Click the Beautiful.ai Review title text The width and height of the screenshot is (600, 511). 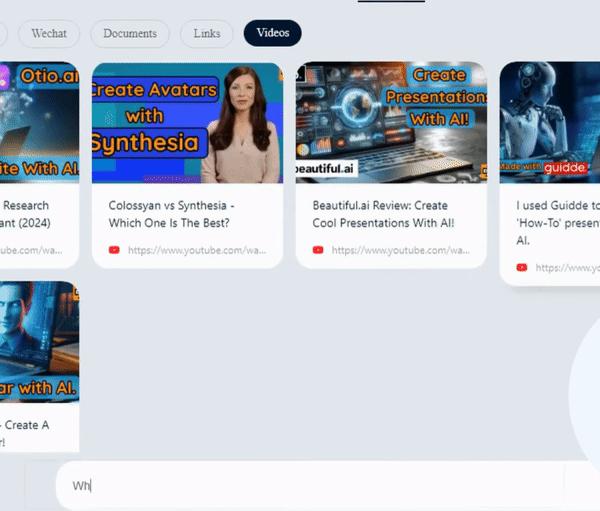click(x=383, y=214)
